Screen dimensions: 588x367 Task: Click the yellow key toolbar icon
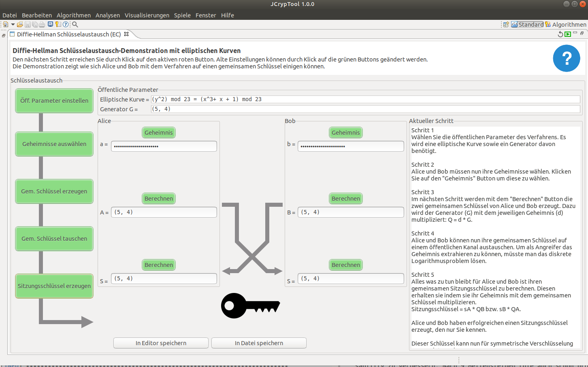(x=58, y=24)
